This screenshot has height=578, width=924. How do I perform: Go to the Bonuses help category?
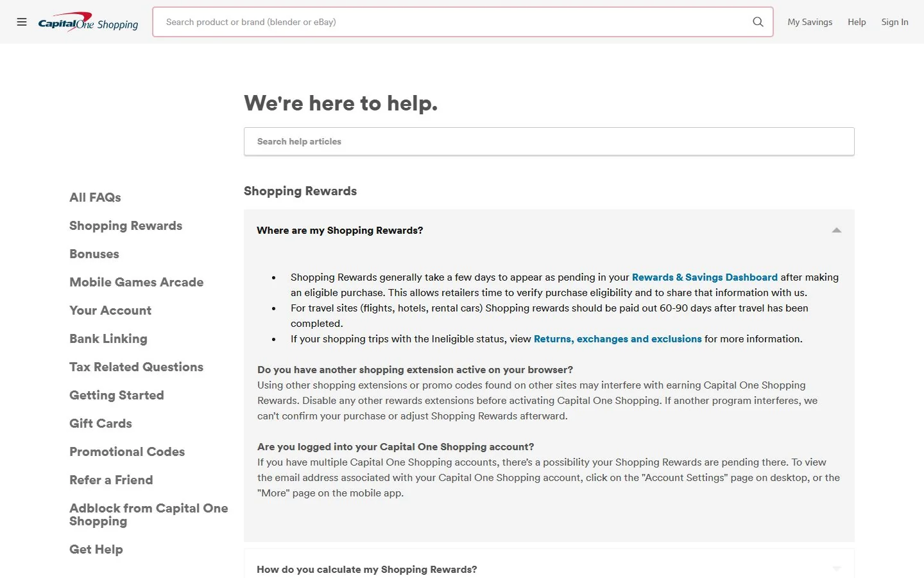[x=94, y=254]
